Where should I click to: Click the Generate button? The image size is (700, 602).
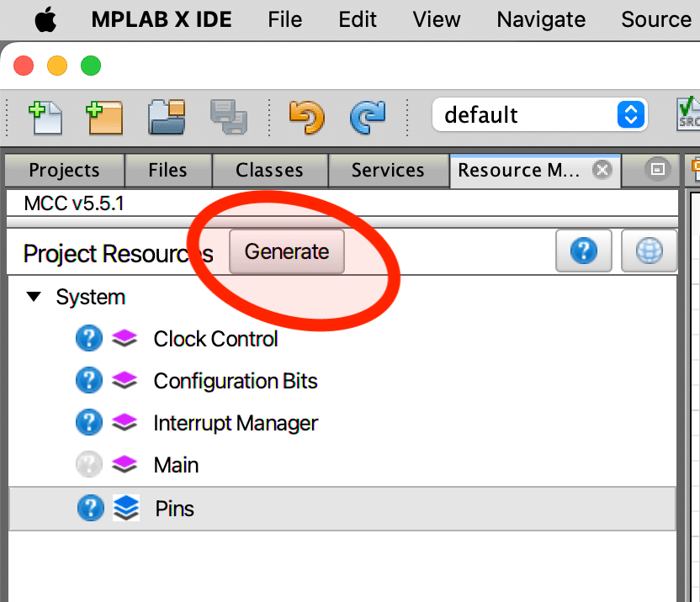287,251
